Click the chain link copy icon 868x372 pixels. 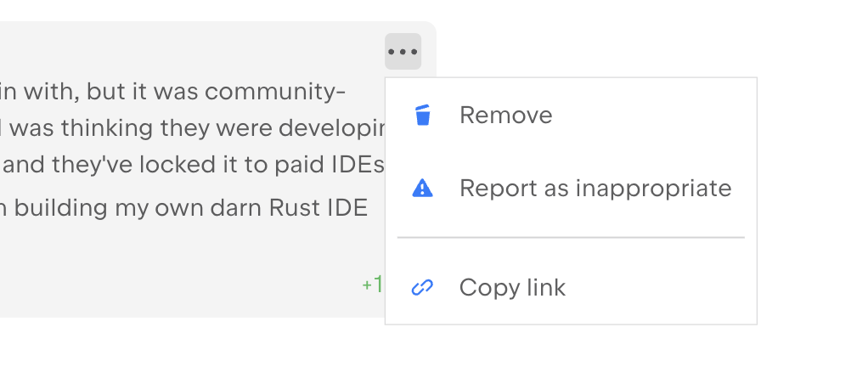tap(422, 287)
